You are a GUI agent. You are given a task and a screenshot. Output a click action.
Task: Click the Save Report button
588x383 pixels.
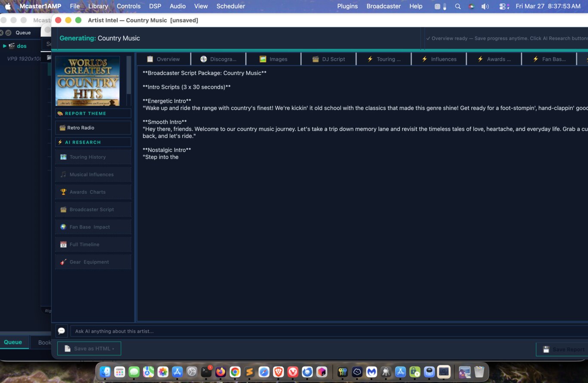[x=563, y=349]
